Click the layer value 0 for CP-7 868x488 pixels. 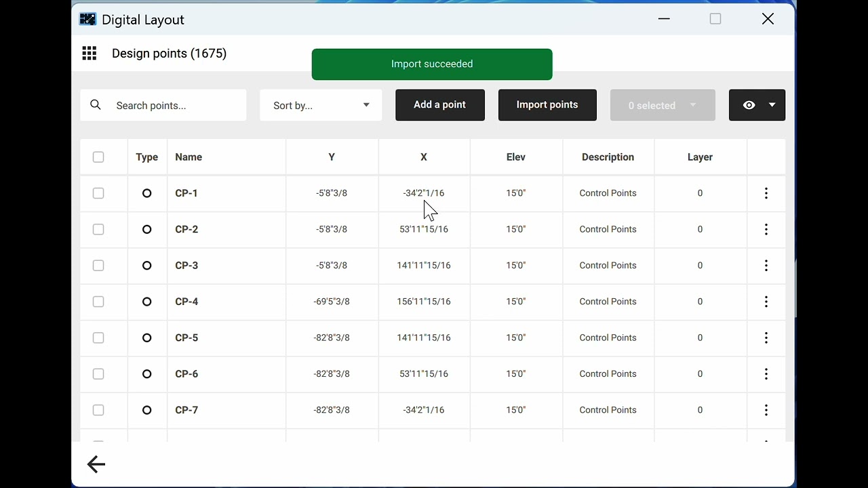coord(700,410)
